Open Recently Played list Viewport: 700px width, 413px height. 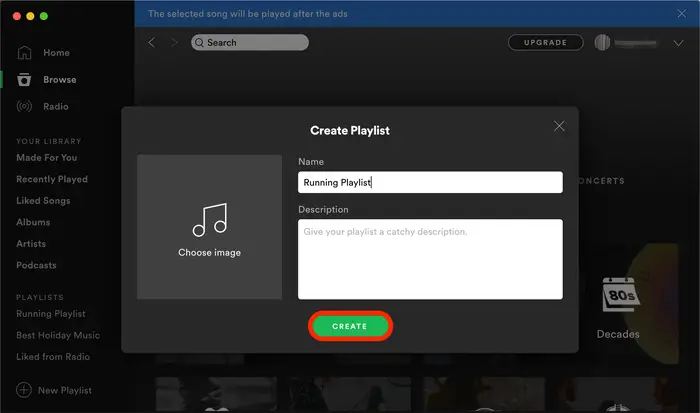click(x=52, y=179)
